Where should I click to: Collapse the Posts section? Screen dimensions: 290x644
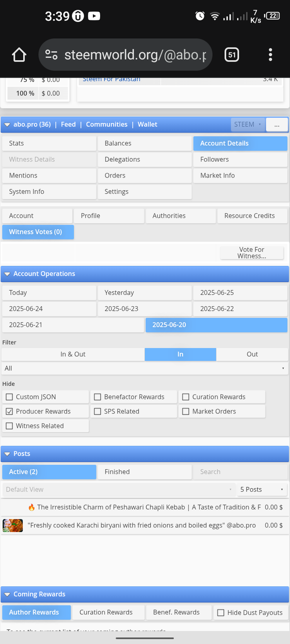point(7,454)
